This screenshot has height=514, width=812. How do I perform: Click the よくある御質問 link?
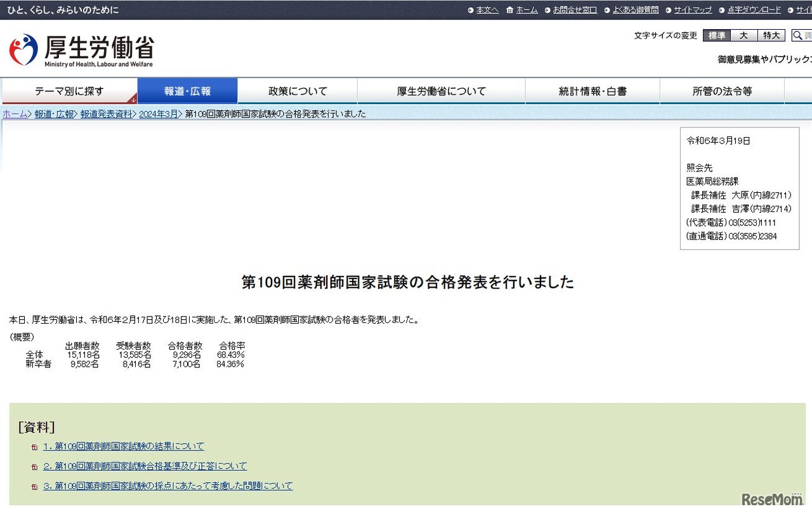(x=636, y=10)
